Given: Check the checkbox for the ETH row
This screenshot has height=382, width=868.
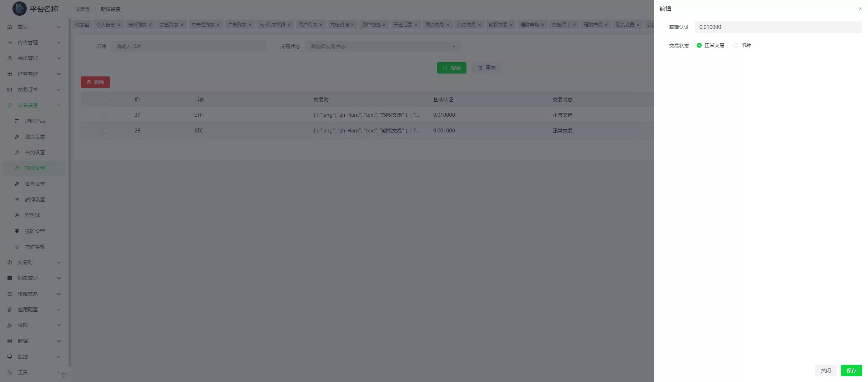Looking at the screenshot, I should [105, 115].
